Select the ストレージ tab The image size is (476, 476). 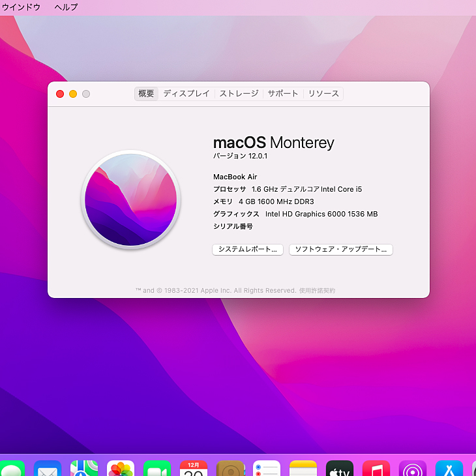239,94
